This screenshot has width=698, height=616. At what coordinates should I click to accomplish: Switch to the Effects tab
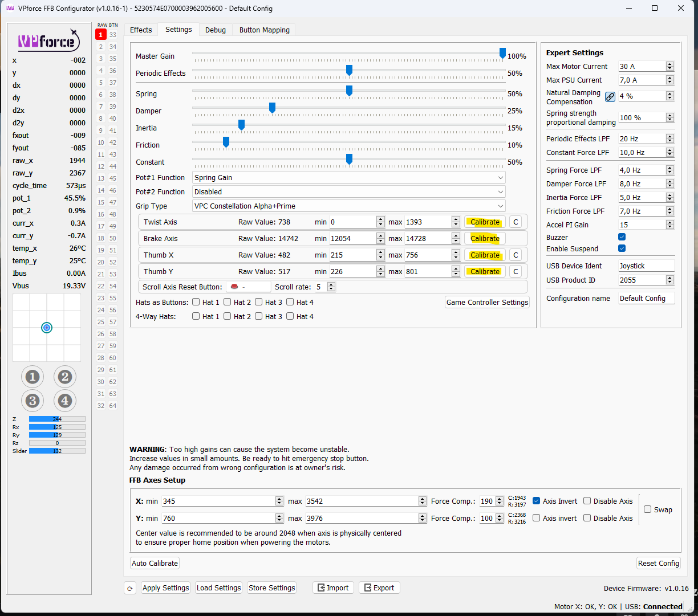141,30
